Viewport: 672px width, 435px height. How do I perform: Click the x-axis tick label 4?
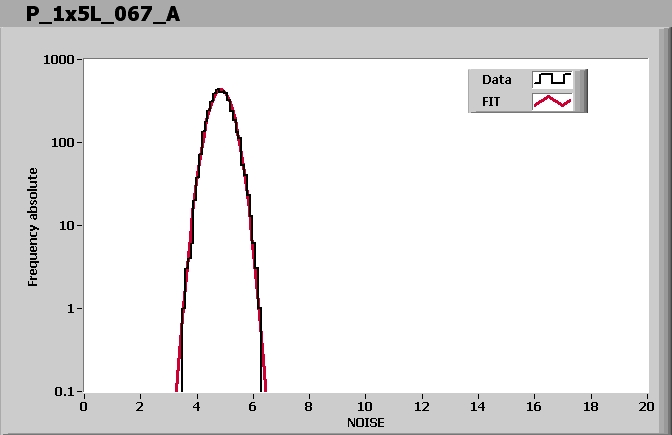pos(197,406)
